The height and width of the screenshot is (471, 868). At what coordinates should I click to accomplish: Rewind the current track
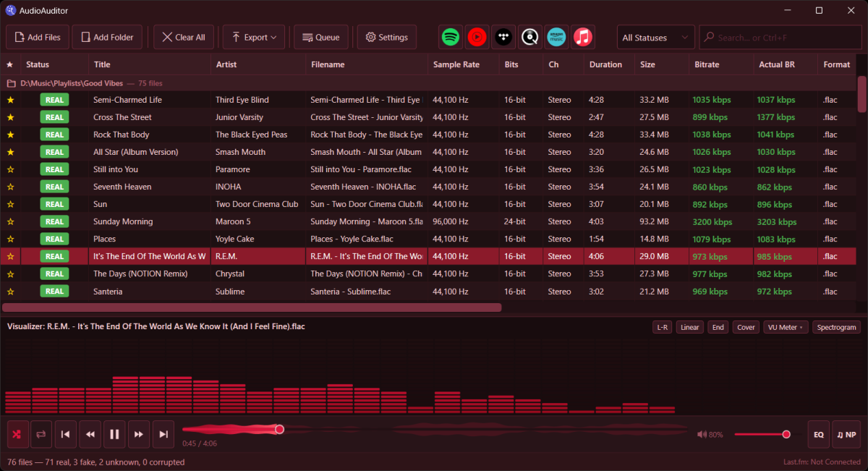(90, 434)
